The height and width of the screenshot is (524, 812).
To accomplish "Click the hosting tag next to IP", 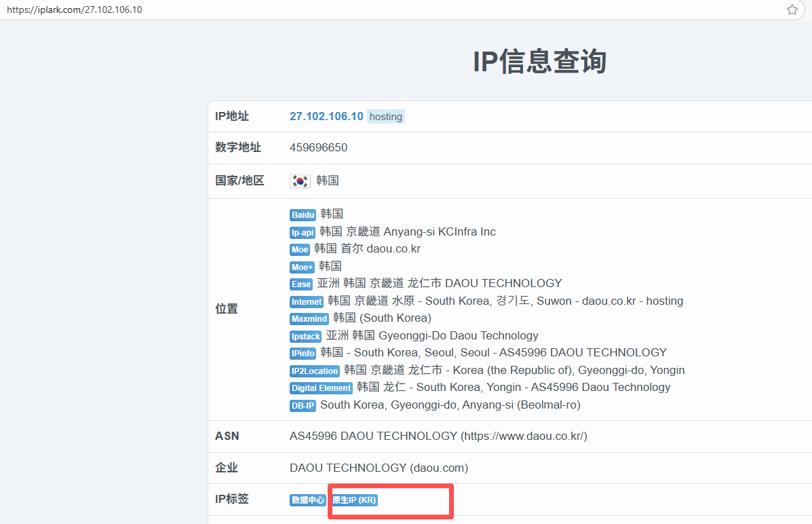I will [385, 117].
